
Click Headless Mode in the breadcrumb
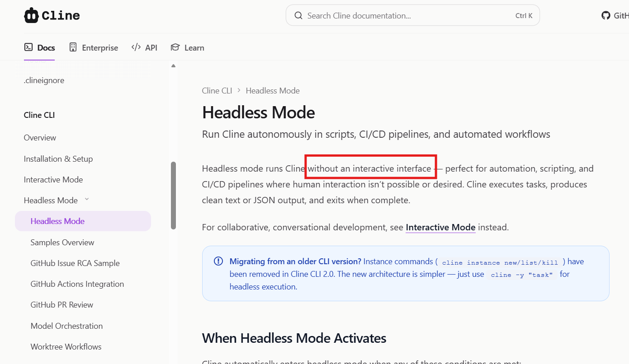coord(273,91)
